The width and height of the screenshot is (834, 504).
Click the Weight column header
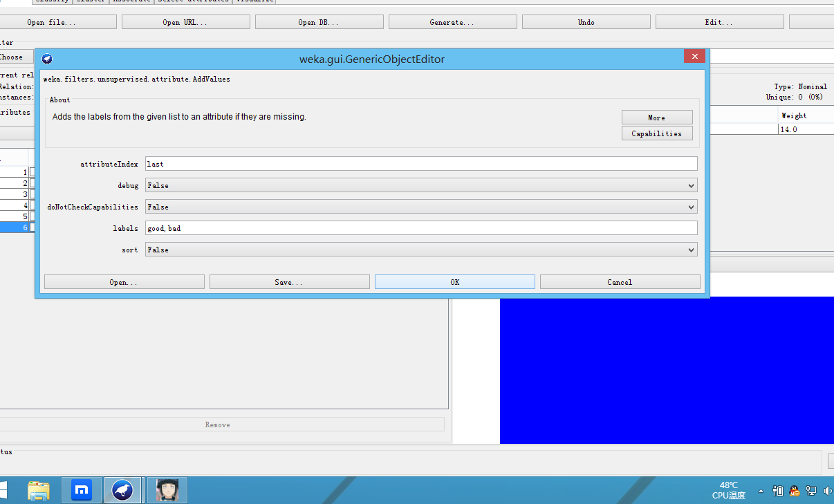[x=806, y=115]
